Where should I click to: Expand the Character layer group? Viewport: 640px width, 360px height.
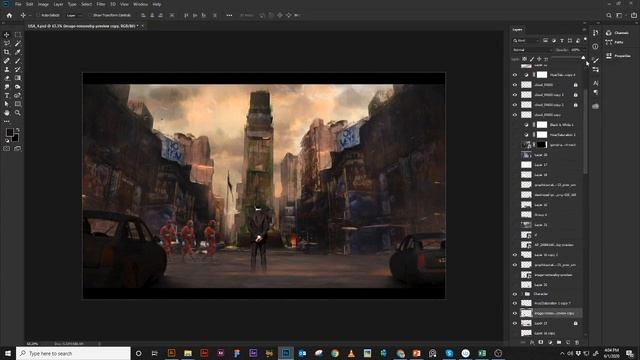tap(522, 294)
